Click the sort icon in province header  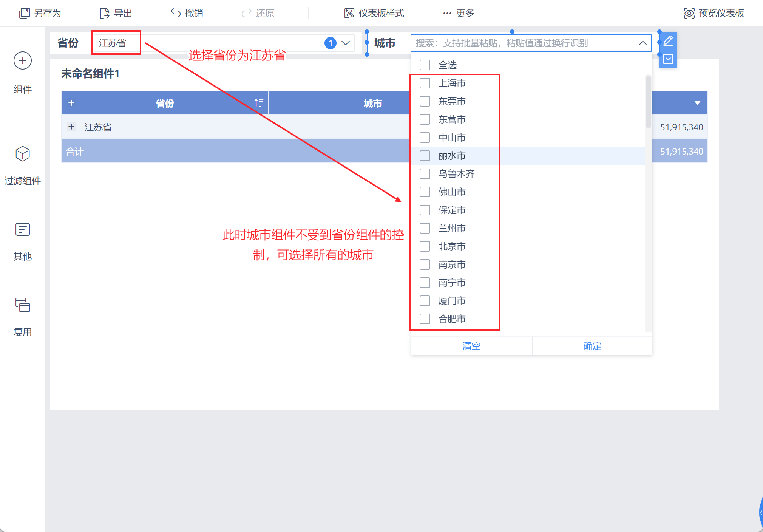[x=258, y=103]
